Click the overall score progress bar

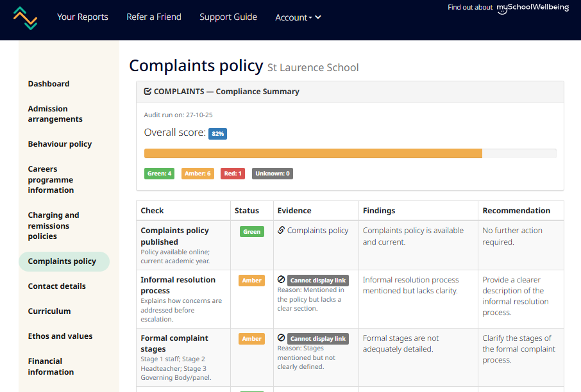tap(349, 154)
